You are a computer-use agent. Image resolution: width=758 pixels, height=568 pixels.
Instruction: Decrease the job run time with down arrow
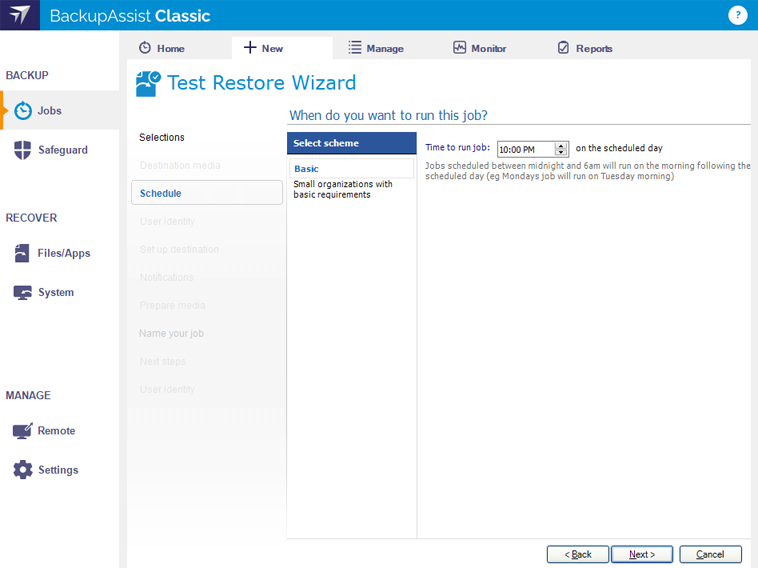click(561, 152)
